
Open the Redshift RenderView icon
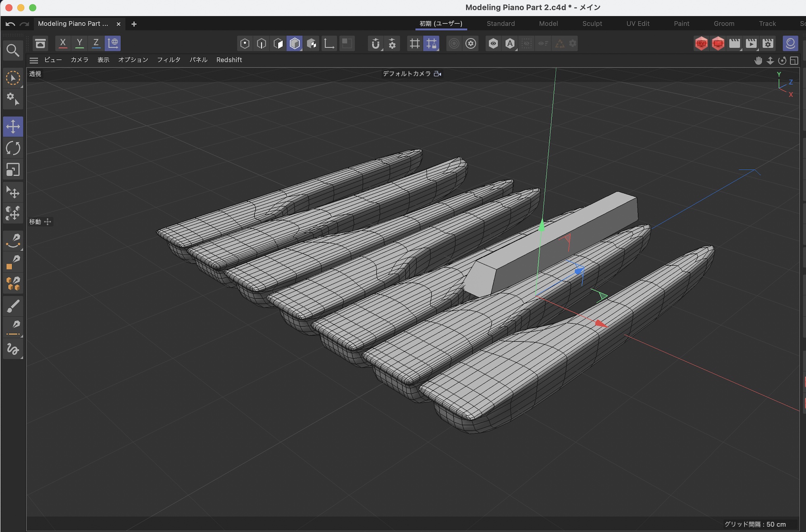701,44
